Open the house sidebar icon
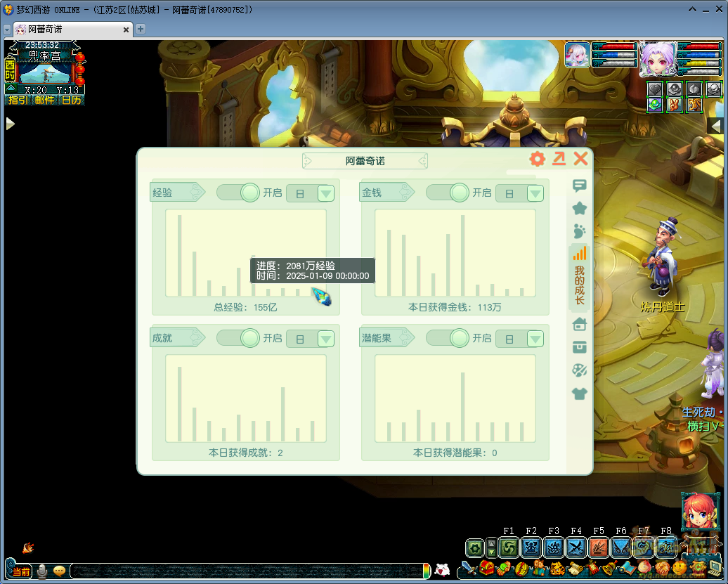The image size is (728, 584). click(x=580, y=324)
